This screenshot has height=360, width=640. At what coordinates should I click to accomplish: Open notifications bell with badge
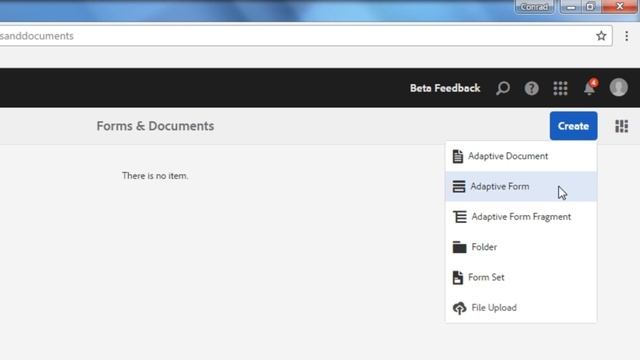(590, 87)
